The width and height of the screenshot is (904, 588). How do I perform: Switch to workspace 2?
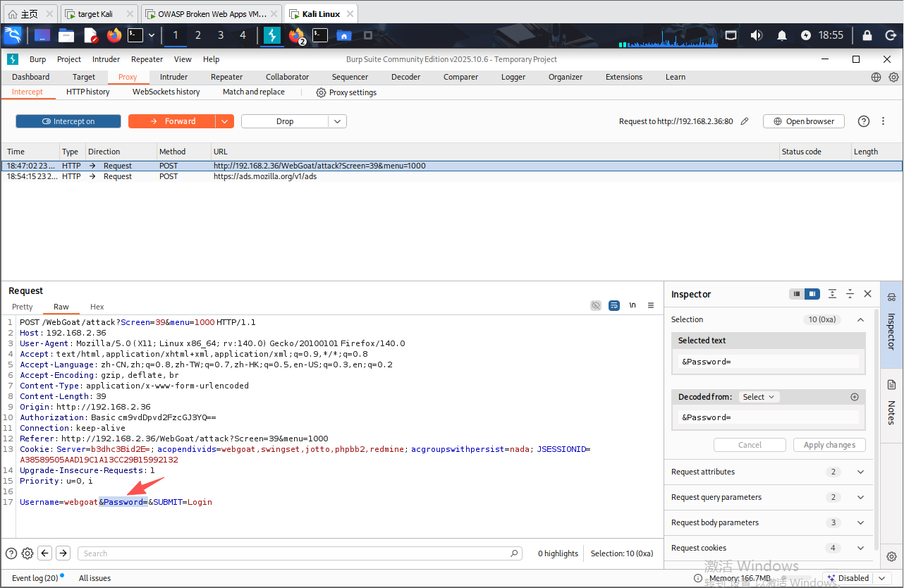[x=198, y=35]
